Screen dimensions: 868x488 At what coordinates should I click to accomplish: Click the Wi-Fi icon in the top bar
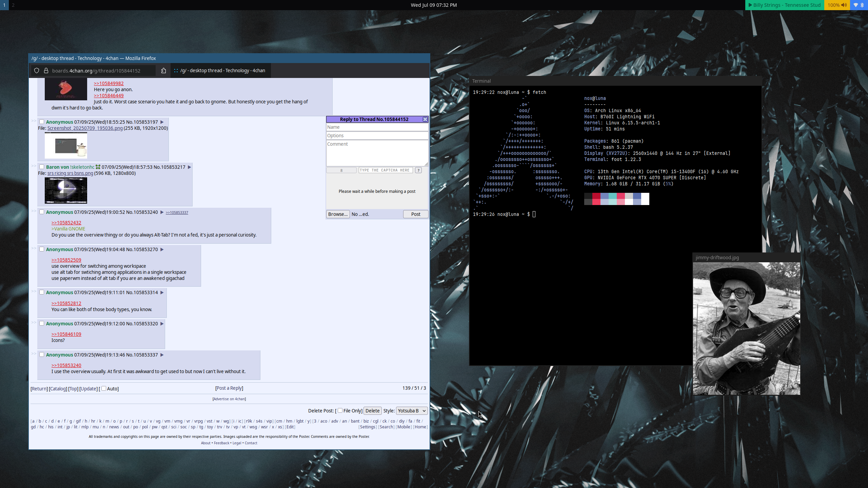click(856, 5)
